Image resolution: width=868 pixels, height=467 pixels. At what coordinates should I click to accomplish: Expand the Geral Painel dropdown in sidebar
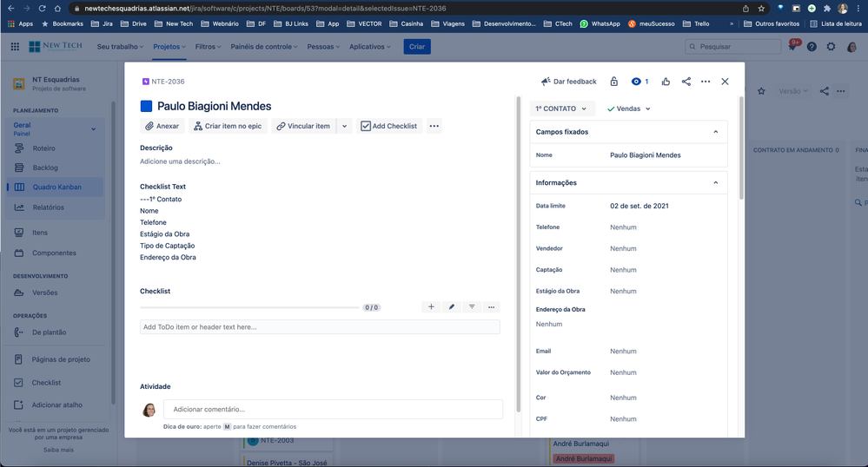click(x=94, y=129)
